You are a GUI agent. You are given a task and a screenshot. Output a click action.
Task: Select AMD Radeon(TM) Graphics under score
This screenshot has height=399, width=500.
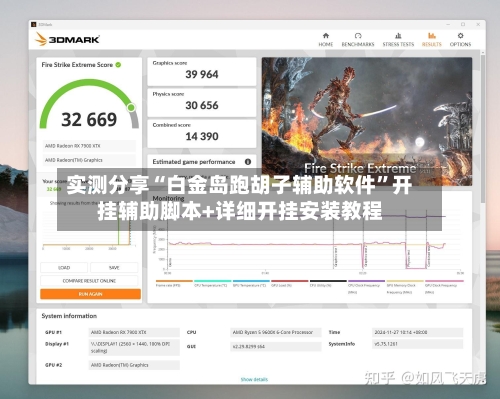click(89, 160)
